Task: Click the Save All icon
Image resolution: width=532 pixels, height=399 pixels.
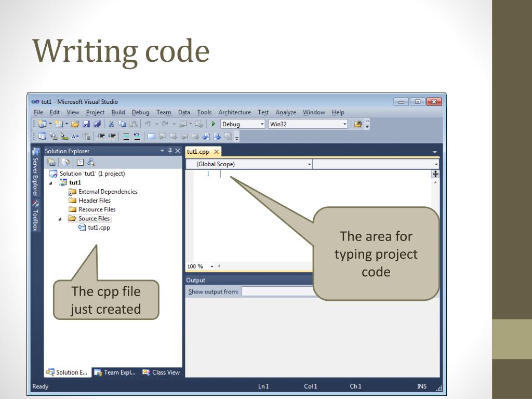Action: [x=97, y=124]
